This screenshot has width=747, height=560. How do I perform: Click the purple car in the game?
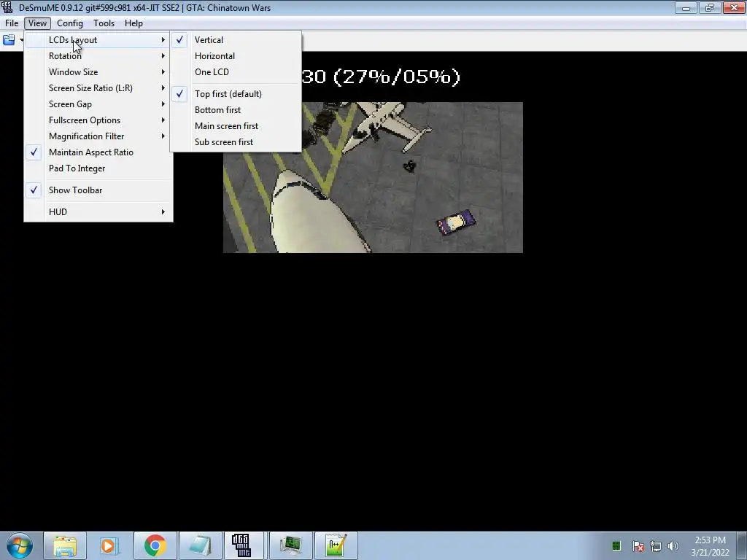tap(456, 222)
